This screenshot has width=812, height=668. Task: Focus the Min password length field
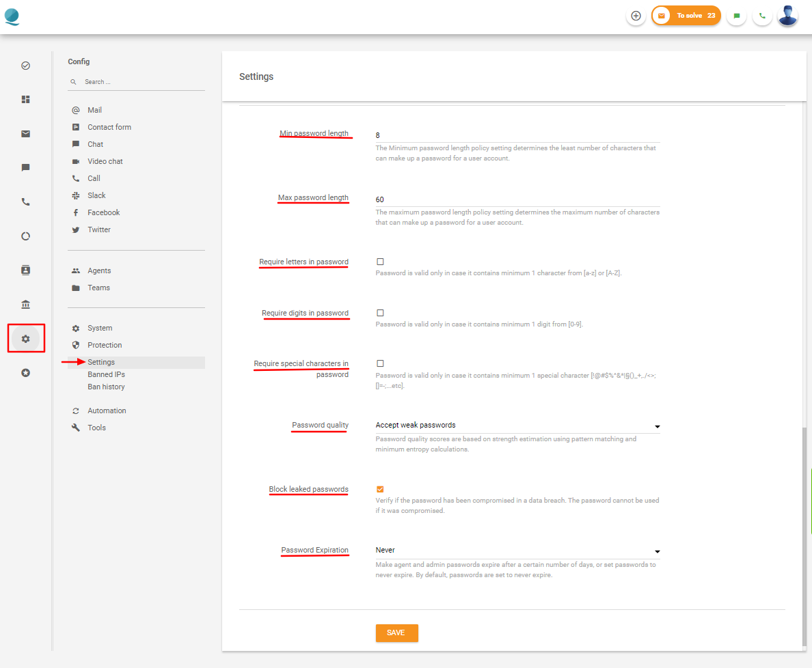pos(517,135)
